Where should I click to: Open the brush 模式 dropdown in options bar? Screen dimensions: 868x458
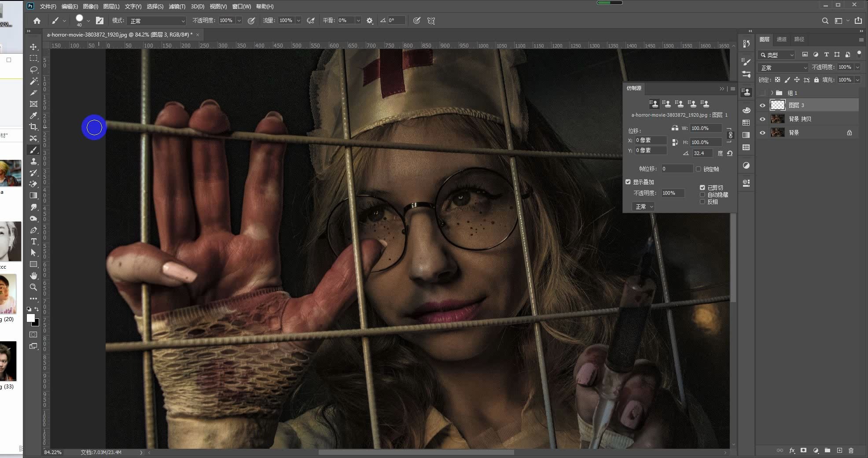click(157, 21)
